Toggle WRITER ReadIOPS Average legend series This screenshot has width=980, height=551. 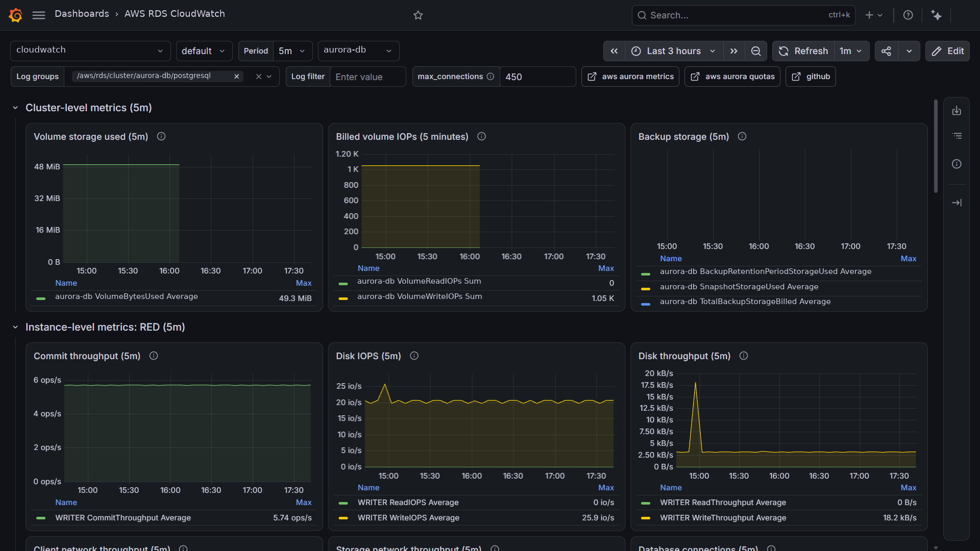pyautogui.click(x=408, y=503)
